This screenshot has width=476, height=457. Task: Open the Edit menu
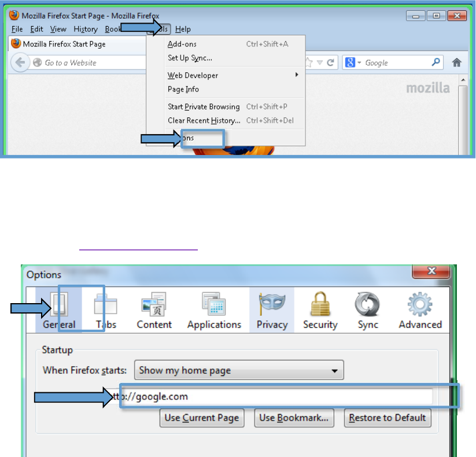tap(36, 29)
